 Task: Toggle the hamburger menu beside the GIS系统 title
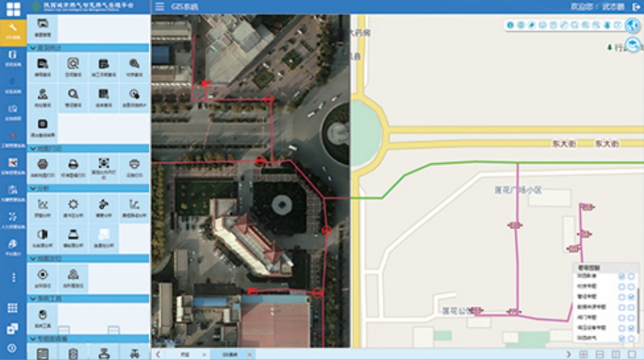(160, 7)
